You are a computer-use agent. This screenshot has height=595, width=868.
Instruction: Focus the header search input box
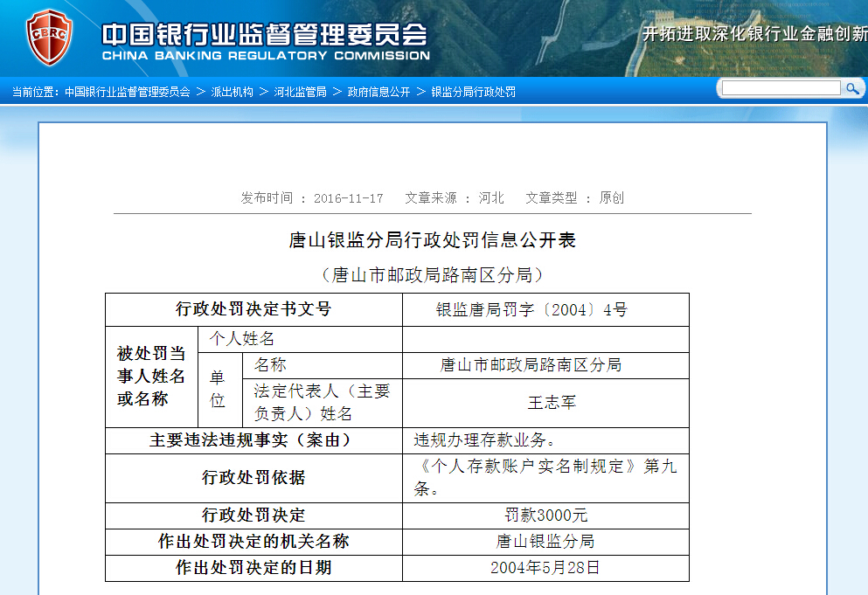tap(781, 88)
